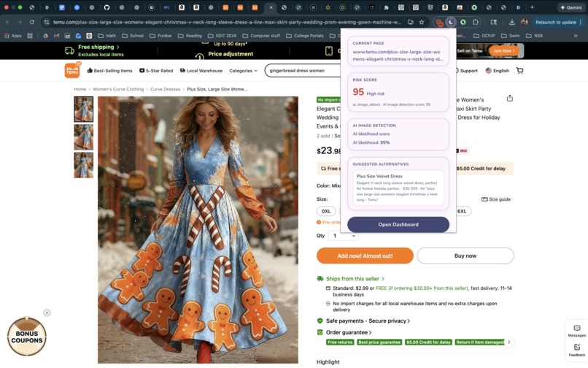Click the Chrome profile avatar

pos(525,22)
